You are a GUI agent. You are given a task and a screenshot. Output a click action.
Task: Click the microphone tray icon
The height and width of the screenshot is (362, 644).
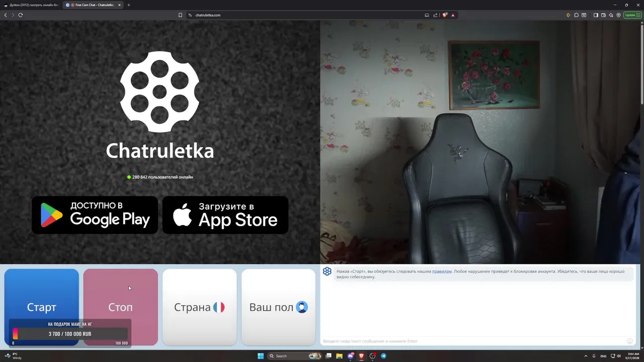pyautogui.click(x=594, y=356)
